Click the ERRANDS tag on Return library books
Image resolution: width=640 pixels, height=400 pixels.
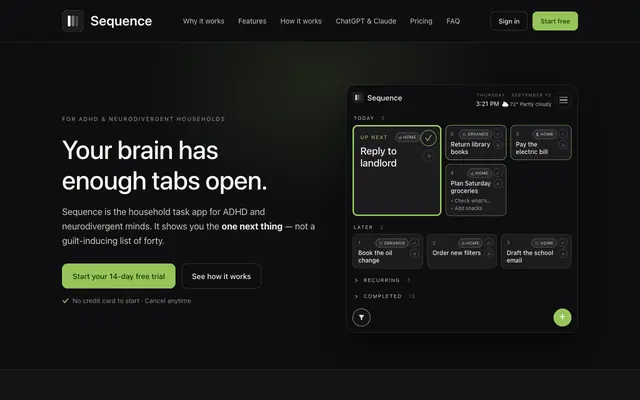pos(476,134)
